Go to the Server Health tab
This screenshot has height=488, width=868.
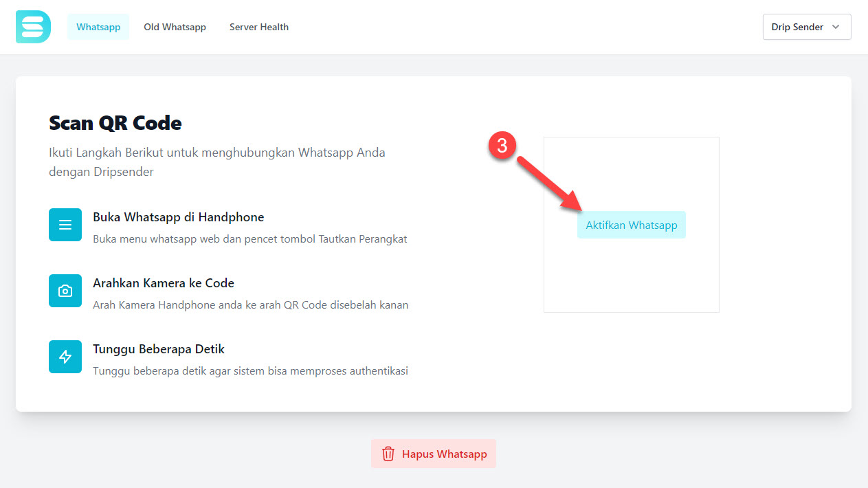tap(259, 27)
